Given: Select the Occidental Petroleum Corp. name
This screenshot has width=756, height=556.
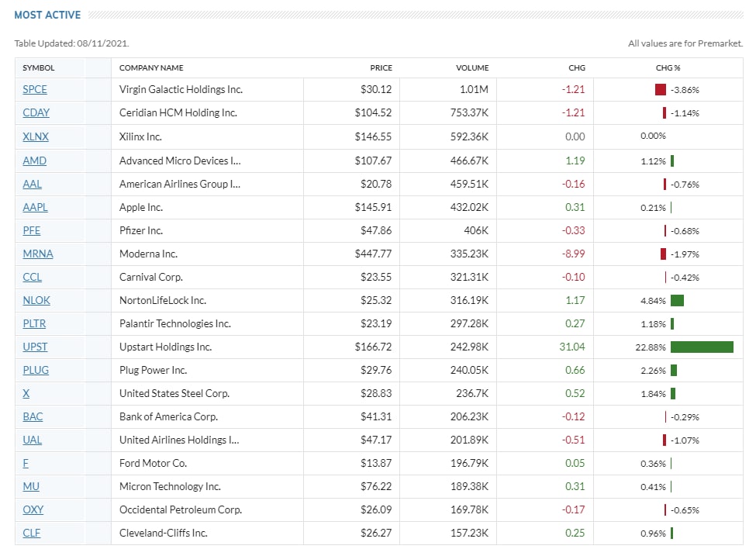Looking at the screenshot, I should click(x=181, y=509).
